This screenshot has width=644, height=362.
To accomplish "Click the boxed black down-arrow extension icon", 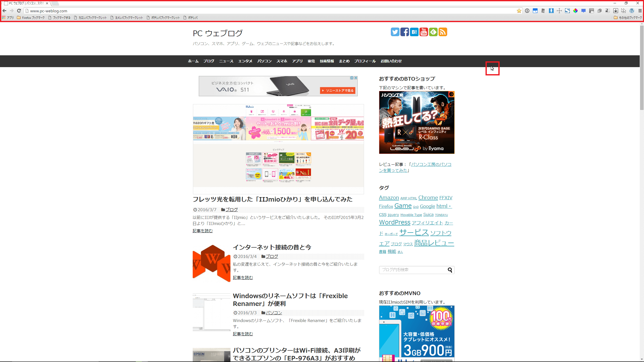I will [x=616, y=11].
